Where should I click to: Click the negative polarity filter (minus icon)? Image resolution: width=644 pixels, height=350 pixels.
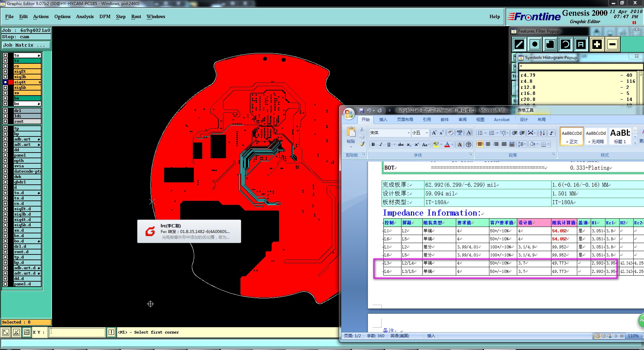612,44
